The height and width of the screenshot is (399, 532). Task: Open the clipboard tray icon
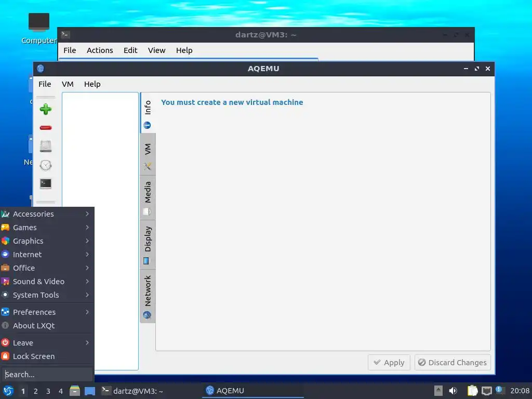473,391
